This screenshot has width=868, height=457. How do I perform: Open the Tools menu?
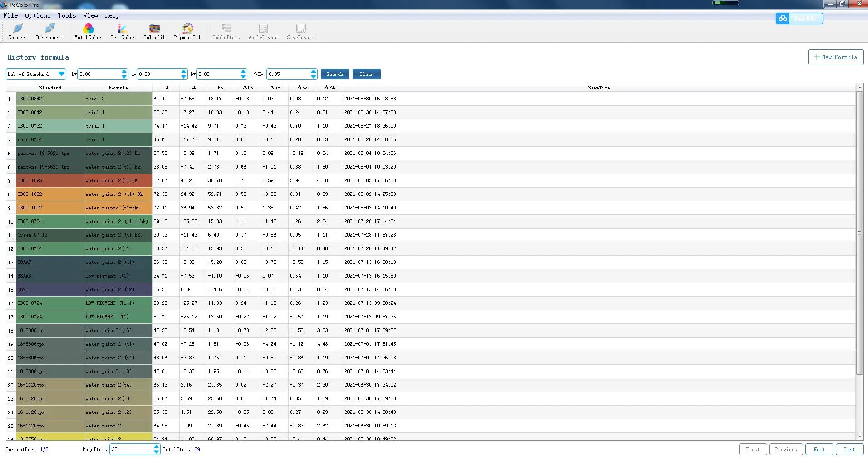point(67,15)
